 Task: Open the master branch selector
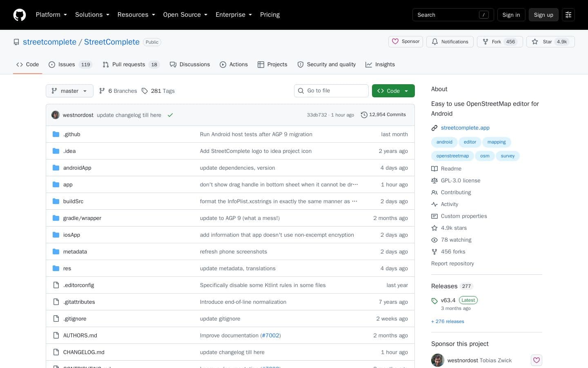tap(69, 91)
